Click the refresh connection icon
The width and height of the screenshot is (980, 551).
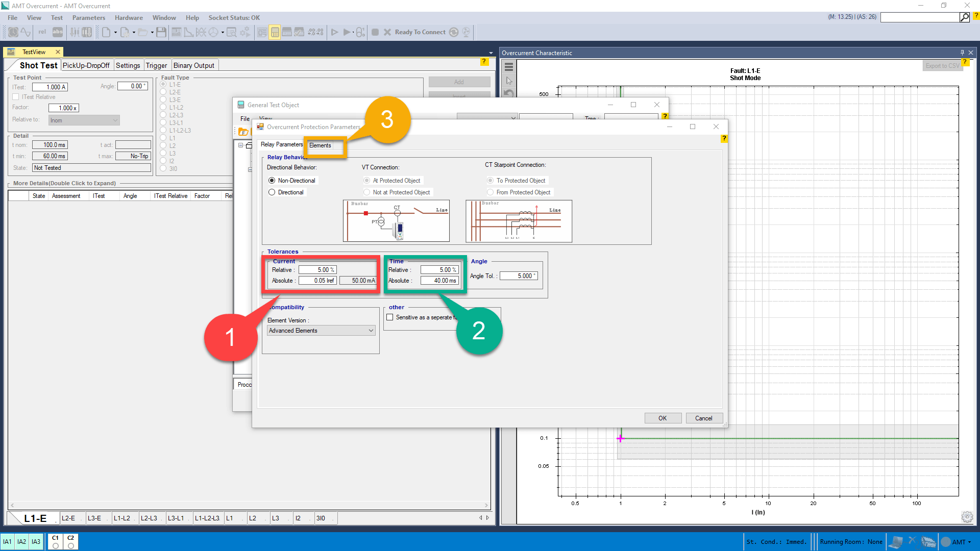click(x=454, y=32)
